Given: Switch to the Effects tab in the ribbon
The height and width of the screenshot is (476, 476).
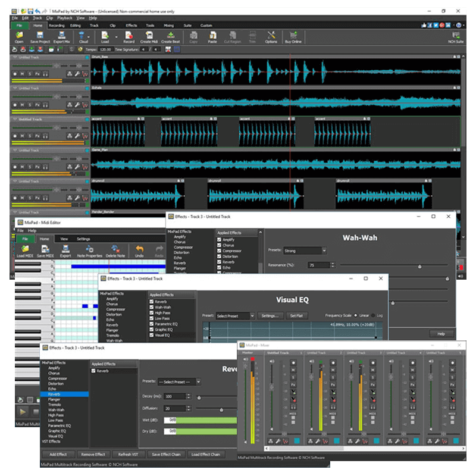Looking at the screenshot, I should pyautogui.click(x=131, y=26).
